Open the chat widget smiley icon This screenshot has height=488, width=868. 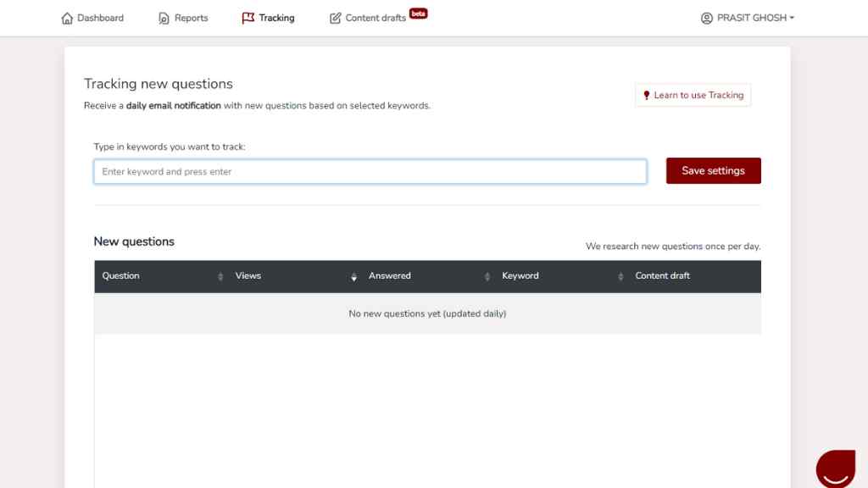point(836,469)
